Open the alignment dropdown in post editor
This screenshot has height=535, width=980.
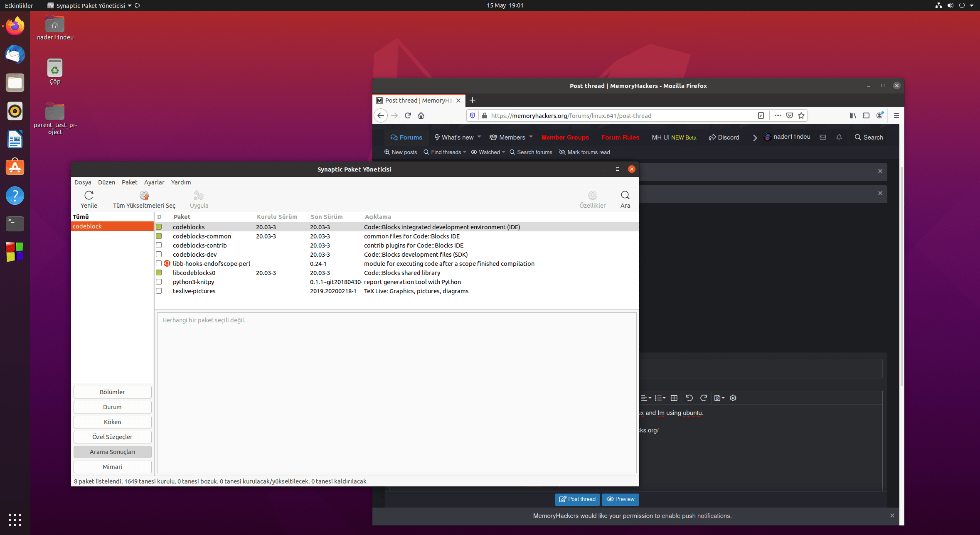pyautogui.click(x=646, y=398)
